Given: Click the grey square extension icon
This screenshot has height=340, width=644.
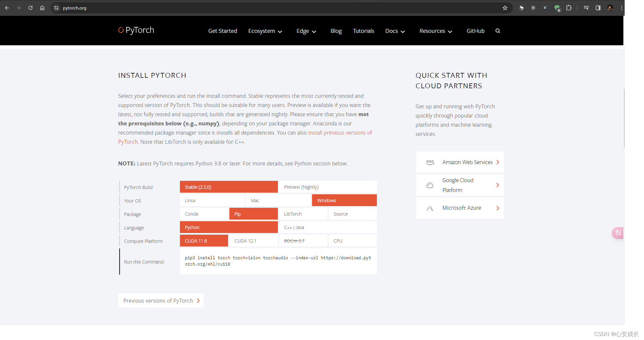Looking at the screenshot, I should click(533, 8).
